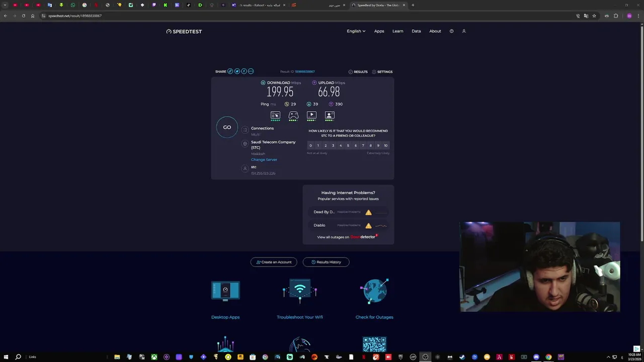Click the Dead By D... warning icon
The image size is (644, 362).
coord(369,212)
